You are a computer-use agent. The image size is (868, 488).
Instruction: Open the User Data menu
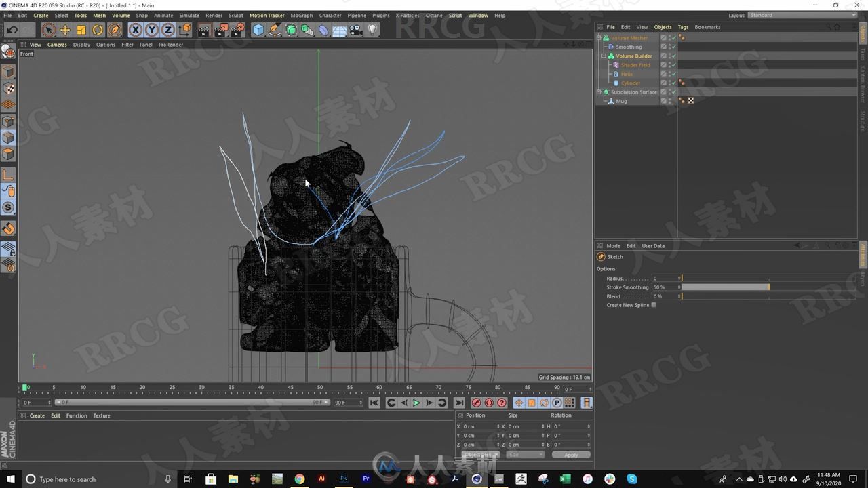653,246
